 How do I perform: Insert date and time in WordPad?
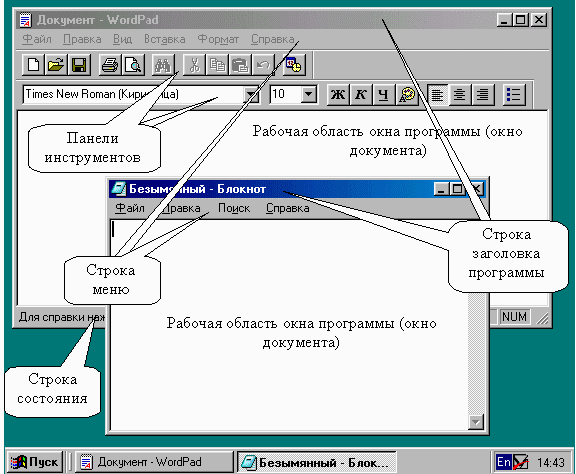coord(294,65)
